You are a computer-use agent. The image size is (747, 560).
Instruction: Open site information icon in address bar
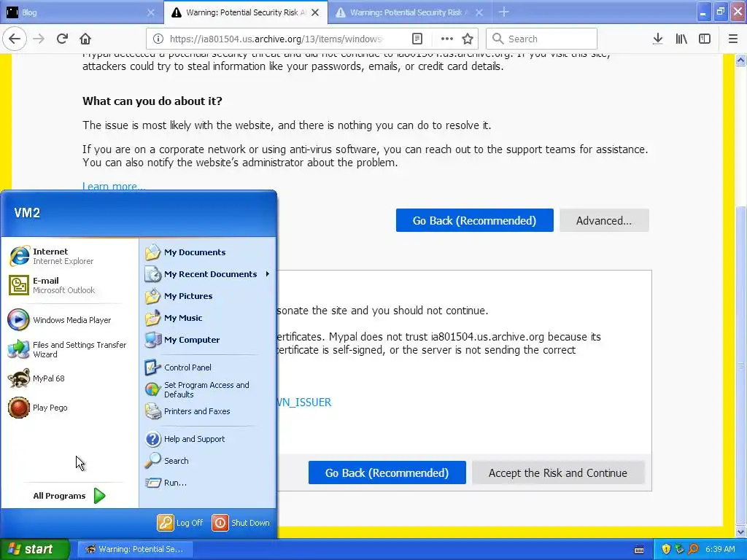click(x=158, y=39)
